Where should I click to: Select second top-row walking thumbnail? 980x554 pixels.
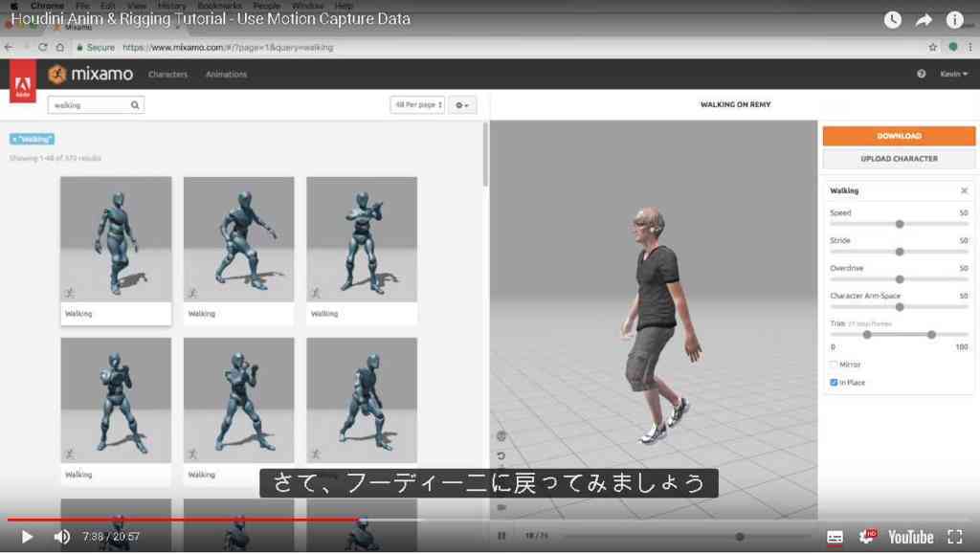click(238, 238)
